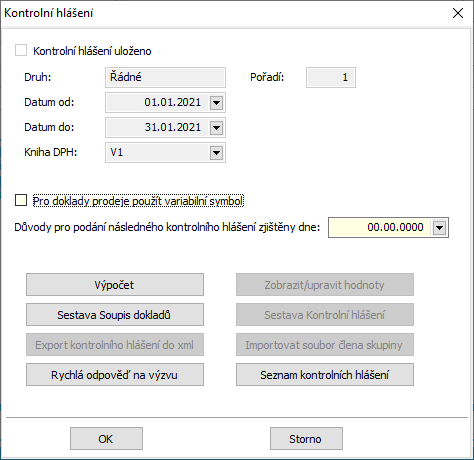Screen dimensions: 474x460
Task: Click the 'Pořadí' field with value 1
Action: [x=331, y=77]
